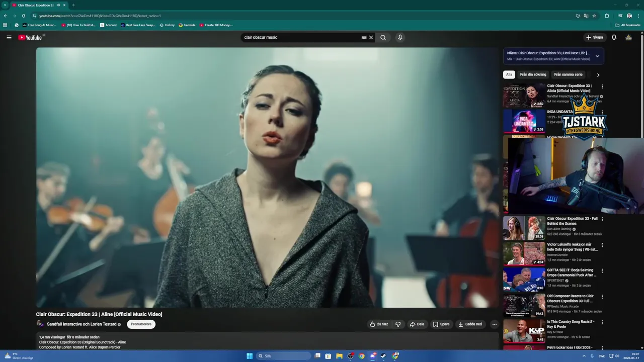Open the All Bookmarks folder

pyautogui.click(x=627, y=25)
